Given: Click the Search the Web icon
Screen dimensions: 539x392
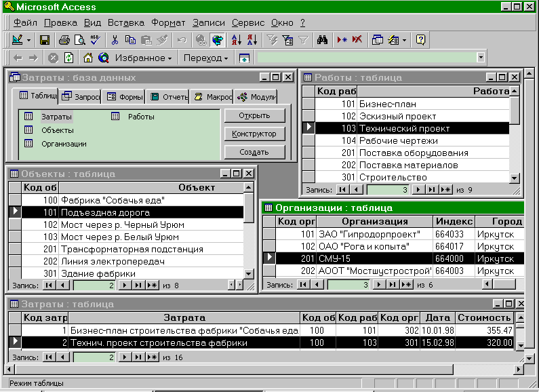Looking at the screenshot, I should click(104, 58).
